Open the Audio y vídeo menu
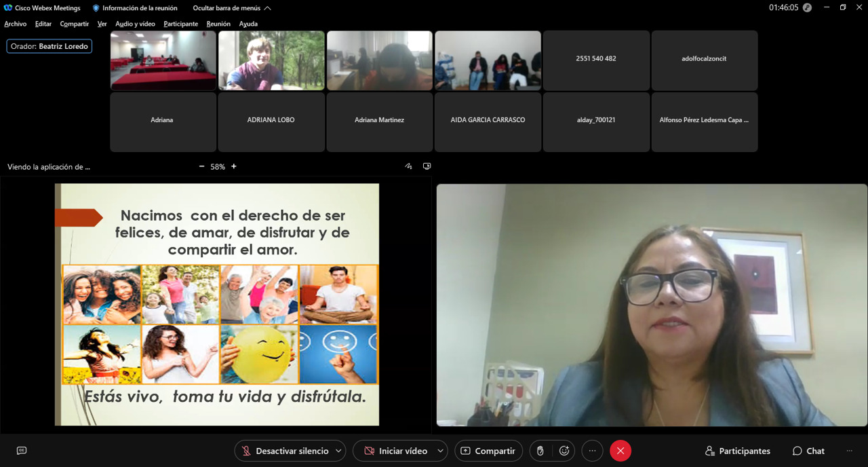Viewport: 868px width, 467px height. coord(135,24)
